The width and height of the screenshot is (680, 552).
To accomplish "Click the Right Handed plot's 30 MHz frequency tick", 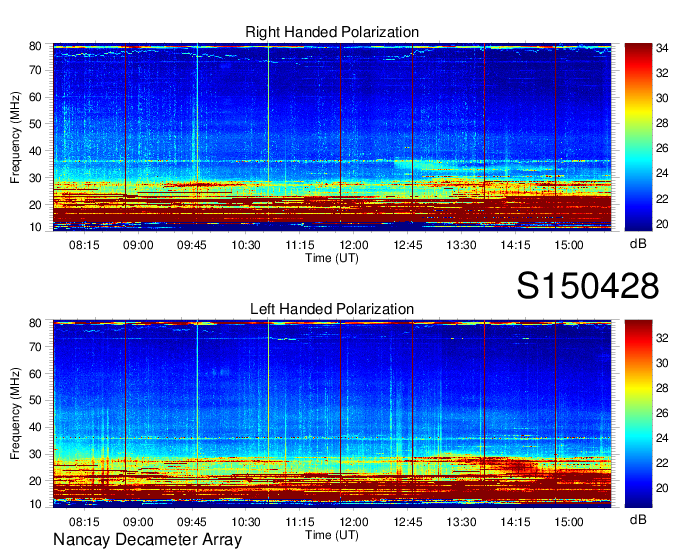I will (x=35, y=178).
